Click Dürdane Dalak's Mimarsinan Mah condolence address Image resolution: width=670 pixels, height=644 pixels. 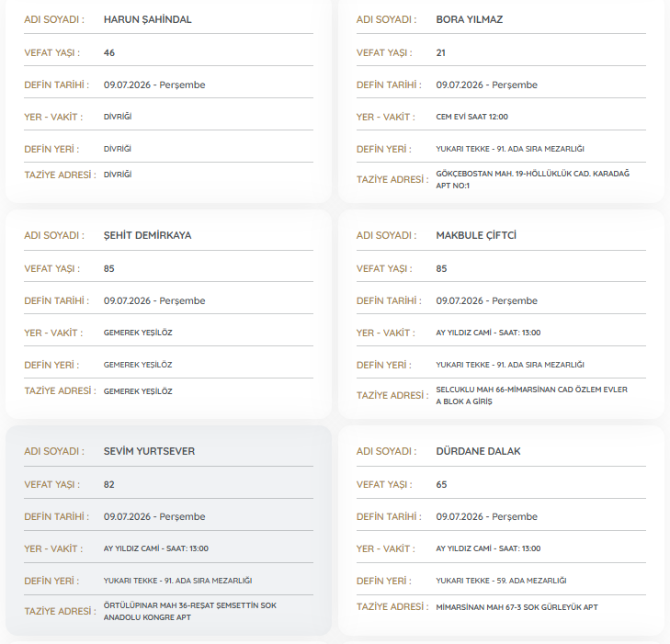point(517,607)
